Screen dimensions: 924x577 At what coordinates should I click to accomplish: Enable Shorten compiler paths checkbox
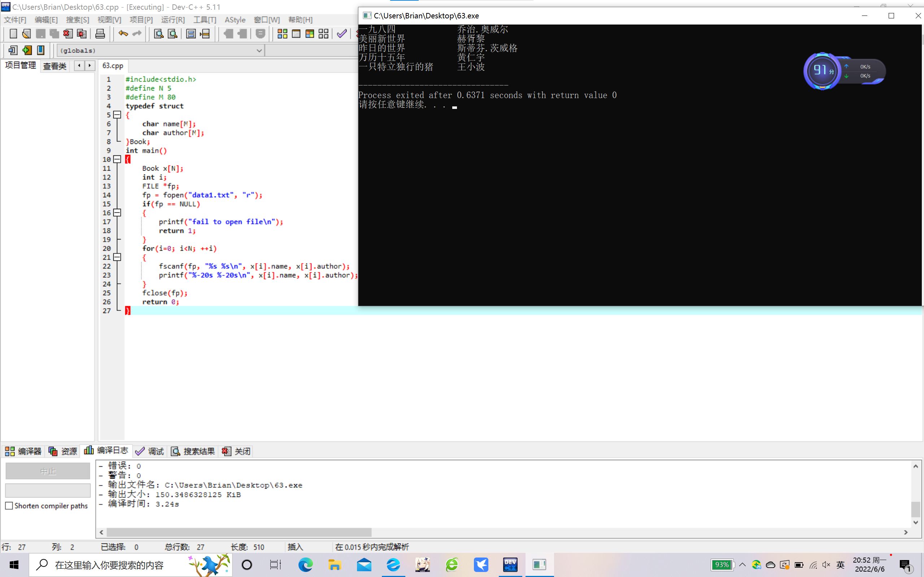pyautogui.click(x=9, y=506)
